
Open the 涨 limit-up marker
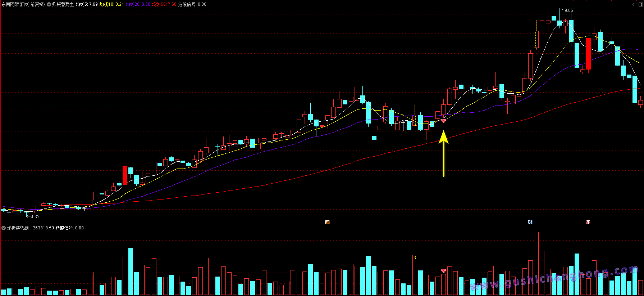point(588,222)
